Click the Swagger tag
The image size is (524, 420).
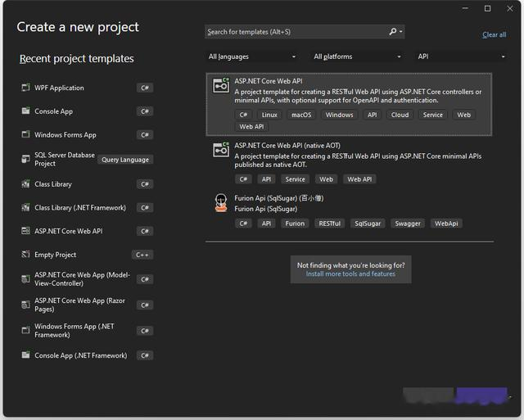(408, 224)
